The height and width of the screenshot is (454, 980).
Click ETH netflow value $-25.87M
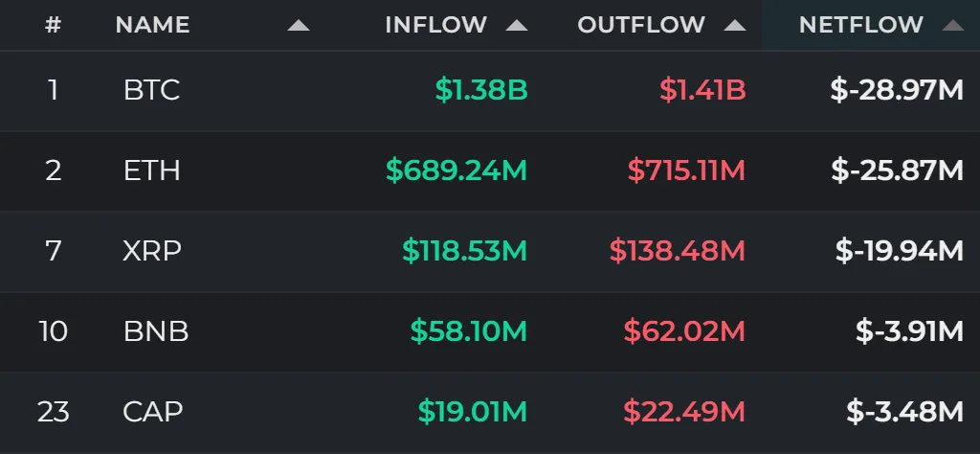pyautogui.click(x=898, y=170)
